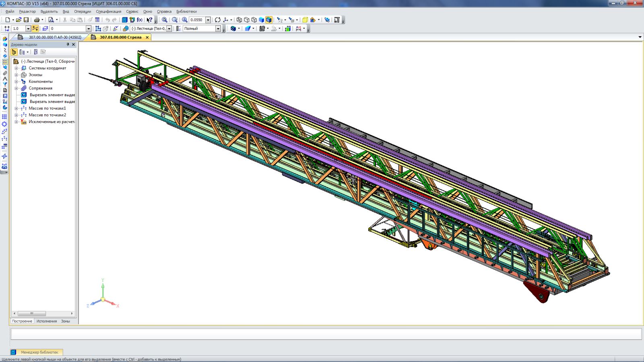Image resolution: width=644 pixels, height=362 pixels.
Task: Switch to the 307.00.00.000 П АЛ-30 tab
Action: pyautogui.click(x=55, y=37)
